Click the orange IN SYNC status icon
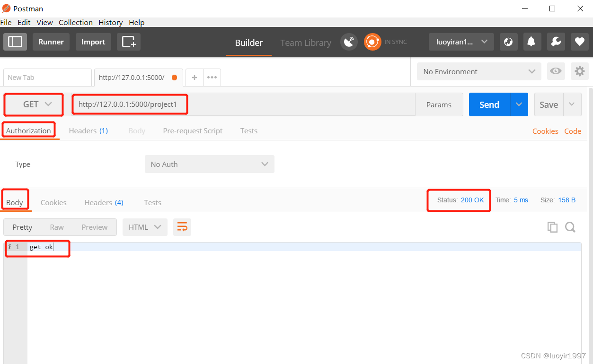Screen dimensions: 593x364 point(372,42)
